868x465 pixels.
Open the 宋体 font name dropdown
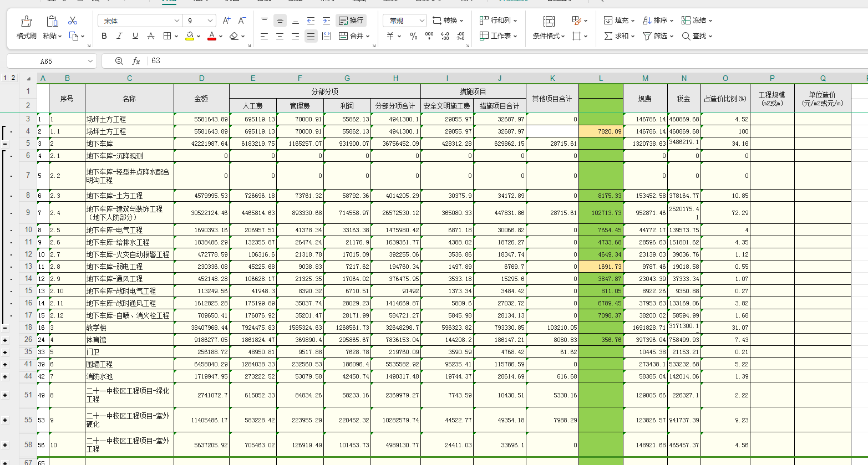pos(177,21)
